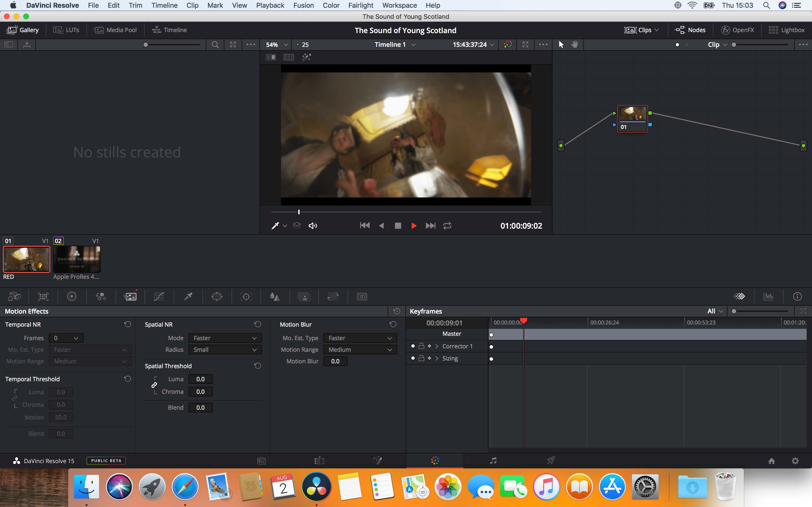
Task: Open the Color Wheels palette
Action: [x=72, y=296]
